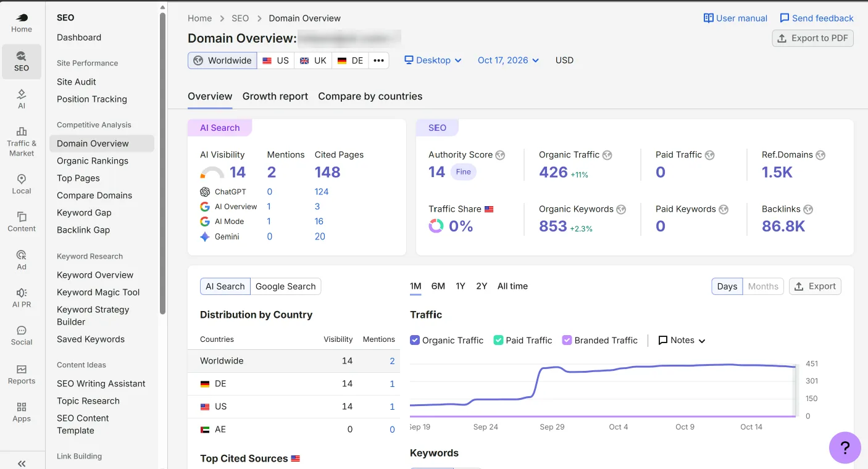Select the Days granularity toggle
868x469 pixels.
[727, 286]
